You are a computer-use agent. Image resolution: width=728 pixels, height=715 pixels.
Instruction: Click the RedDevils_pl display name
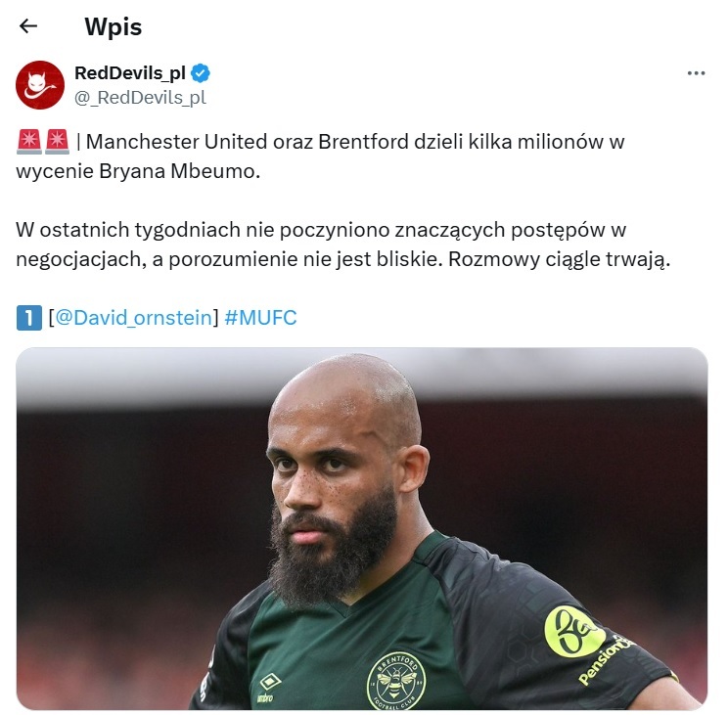[130, 72]
